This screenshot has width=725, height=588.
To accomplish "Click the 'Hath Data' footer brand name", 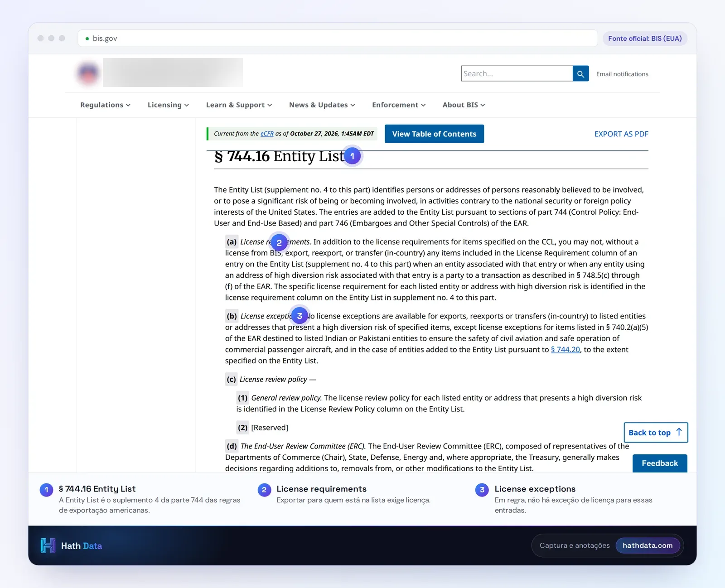I will point(82,546).
